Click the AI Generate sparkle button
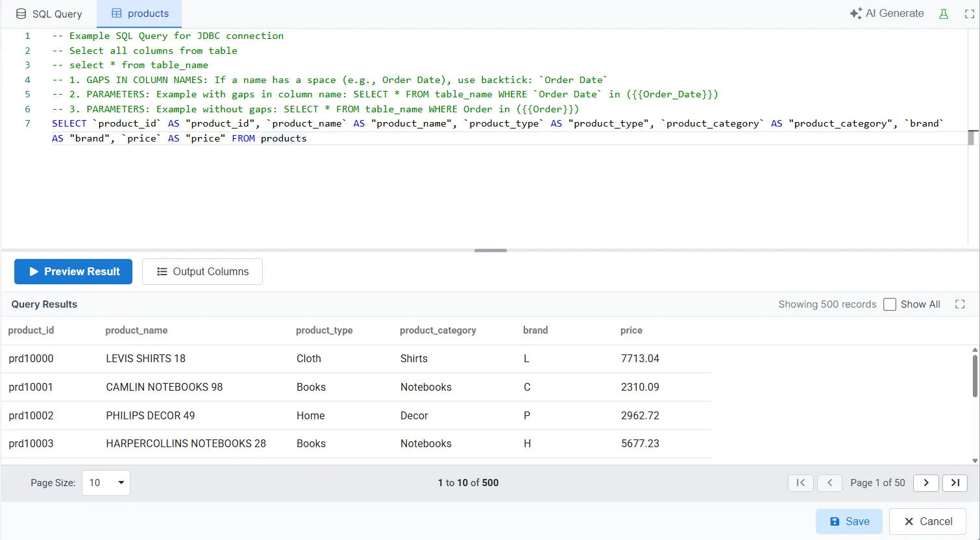This screenshot has height=540, width=980. (887, 14)
